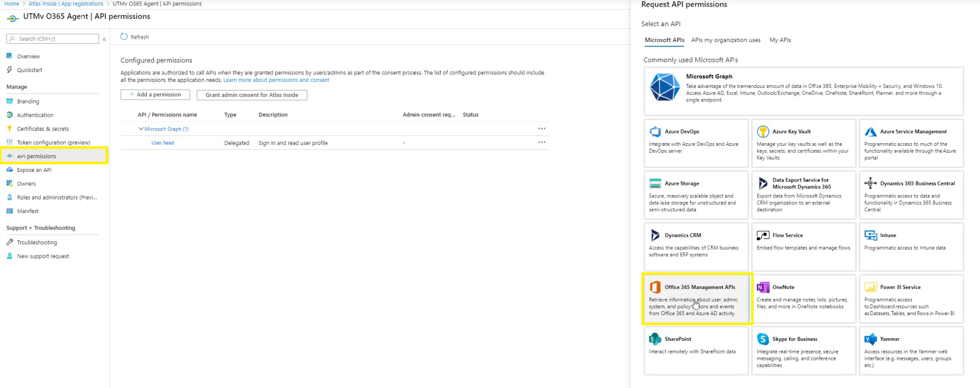Select the Expose an API cloud icon
Viewport: 980px width, 388px height.
click(x=9, y=169)
